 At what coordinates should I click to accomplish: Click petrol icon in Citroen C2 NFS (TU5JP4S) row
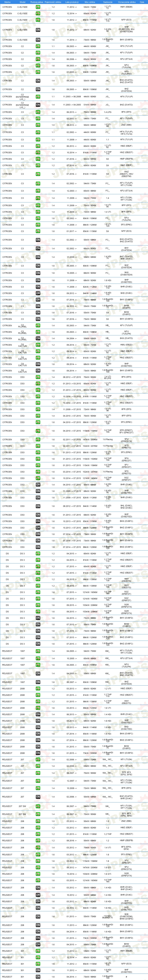click(x=38, y=72)
